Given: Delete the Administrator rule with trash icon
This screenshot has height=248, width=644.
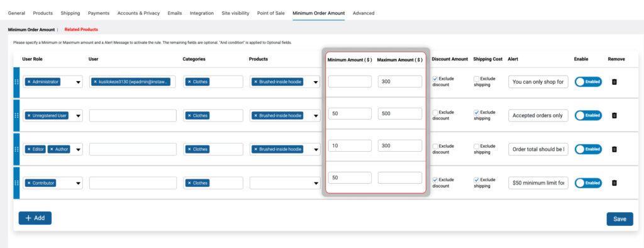Looking at the screenshot, I should (614, 82).
